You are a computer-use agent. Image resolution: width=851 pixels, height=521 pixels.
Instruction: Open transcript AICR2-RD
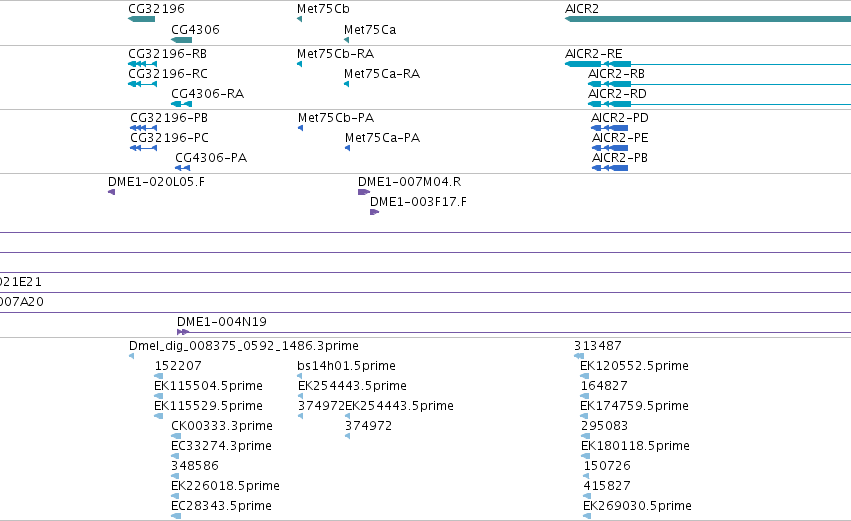click(618, 94)
